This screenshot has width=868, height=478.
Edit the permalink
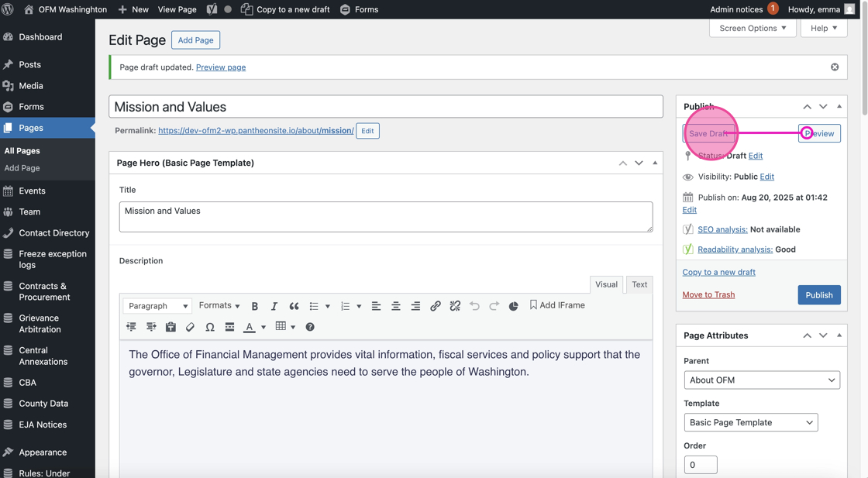[367, 131]
